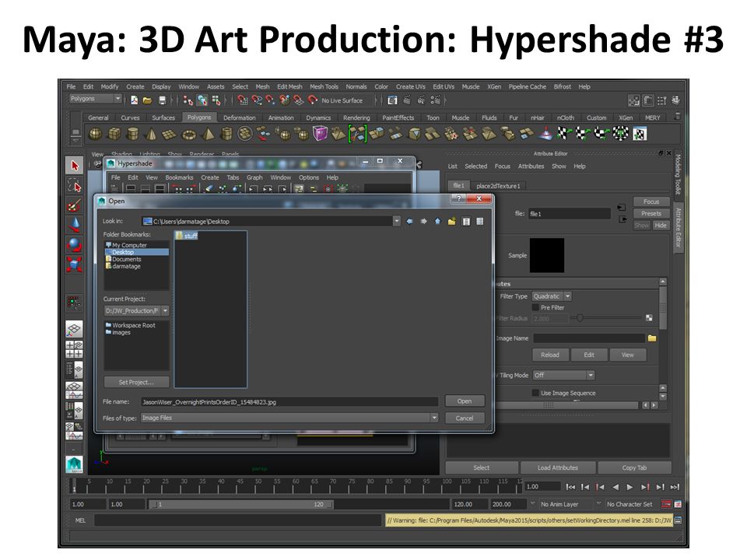Switch Open dialog to list view
This screenshot has width=747, height=560.
click(466, 221)
